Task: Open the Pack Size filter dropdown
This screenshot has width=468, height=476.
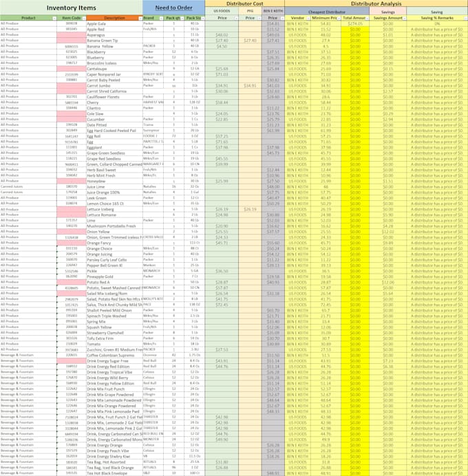Action: pyautogui.click(x=202, y=18)
